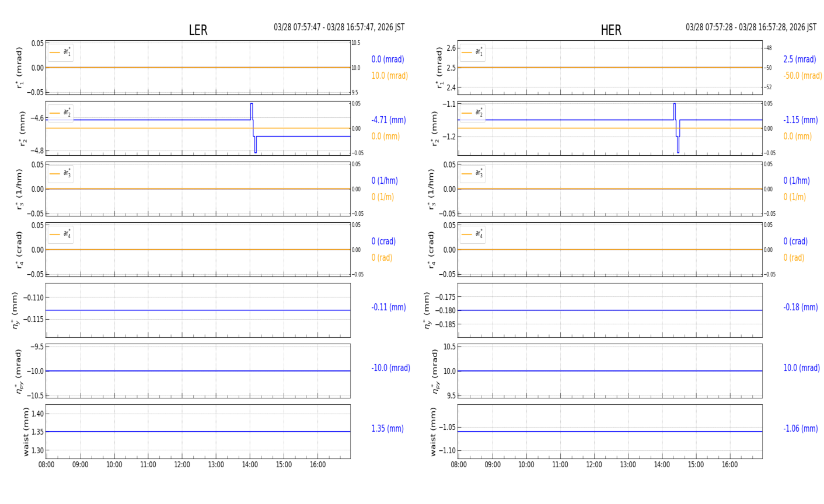Click the 1.35 (mm) waist value
The image size is (824, 504).
pos(387,429)
